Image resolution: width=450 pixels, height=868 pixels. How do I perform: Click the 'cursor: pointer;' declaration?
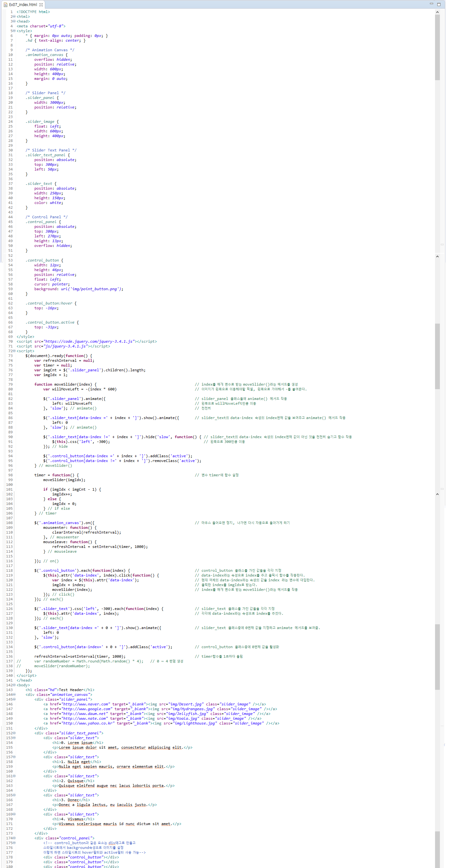(52, 284)
